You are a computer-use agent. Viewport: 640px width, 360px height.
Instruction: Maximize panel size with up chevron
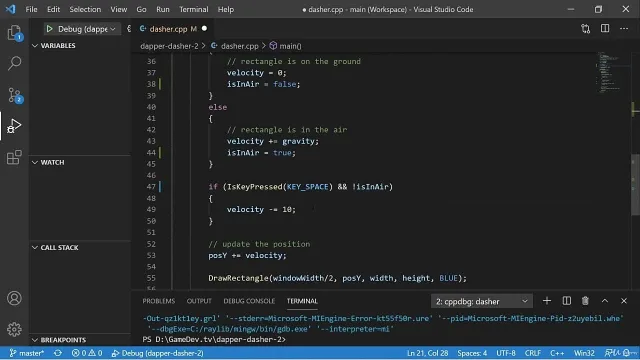604,301
